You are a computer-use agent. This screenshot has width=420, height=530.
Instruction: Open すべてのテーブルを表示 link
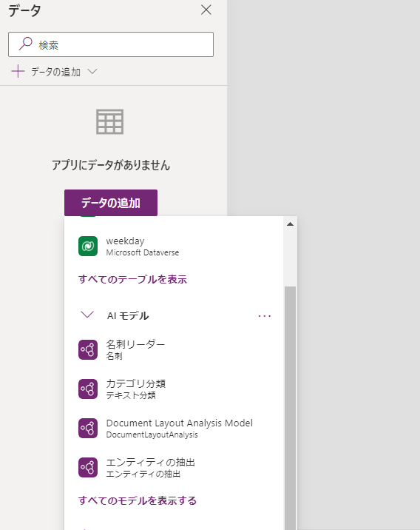point(132,279)
